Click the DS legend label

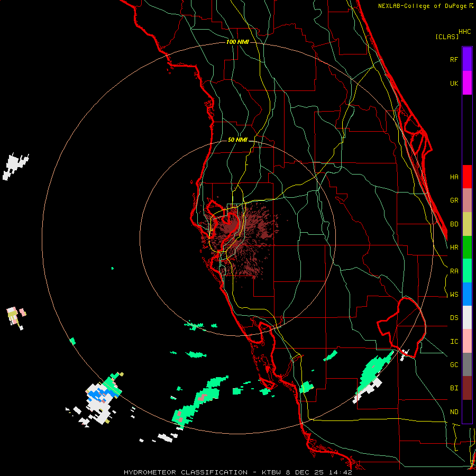coord(454,318)
